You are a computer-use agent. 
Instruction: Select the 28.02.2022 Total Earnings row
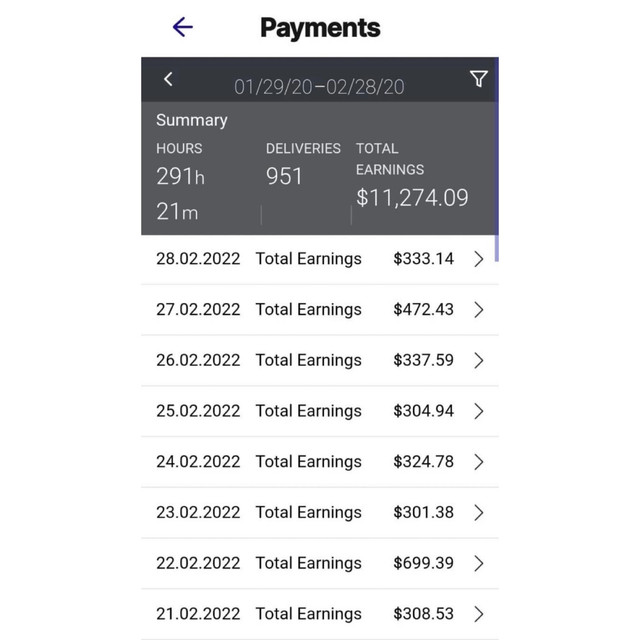[308, 259]
